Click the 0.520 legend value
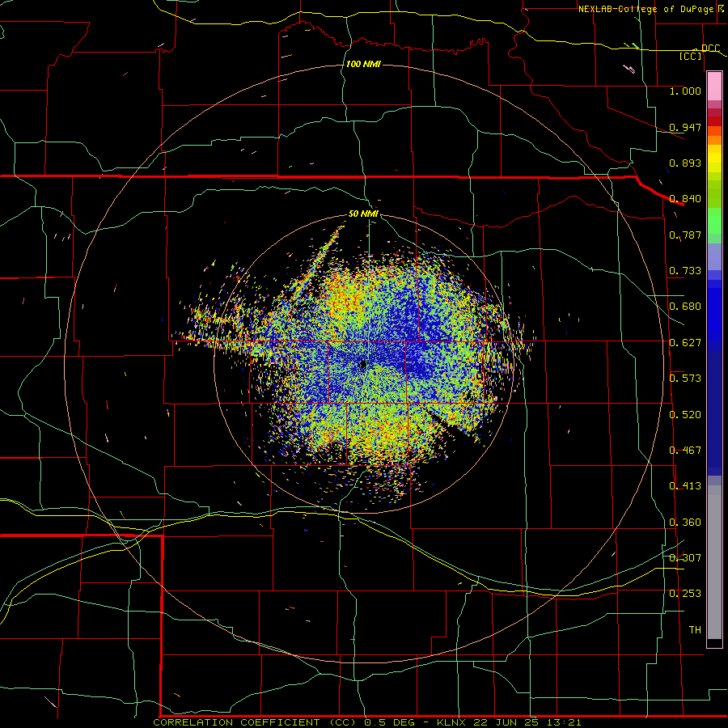This screenshot has width=728, height=728. click(685, 415)
